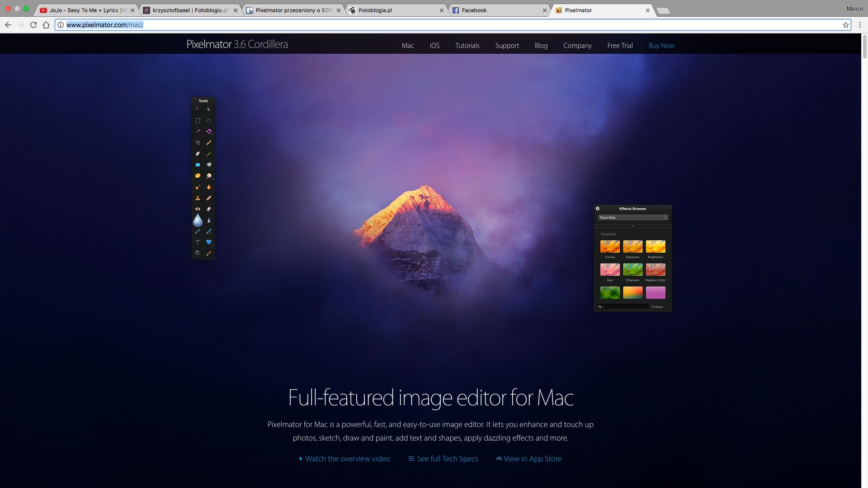Screen dimensions: 868x488
Task: Watch the overview video link
Action: [x=344, y=459]
